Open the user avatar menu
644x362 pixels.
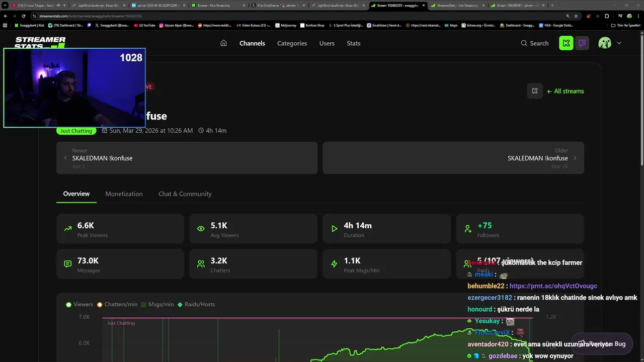point(605,43)
